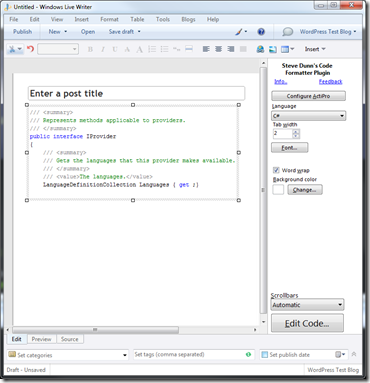This screenshot has width=370, height=383.
Task: Open the Language dropdown showing C#
Action: click(x=308, y=116)
